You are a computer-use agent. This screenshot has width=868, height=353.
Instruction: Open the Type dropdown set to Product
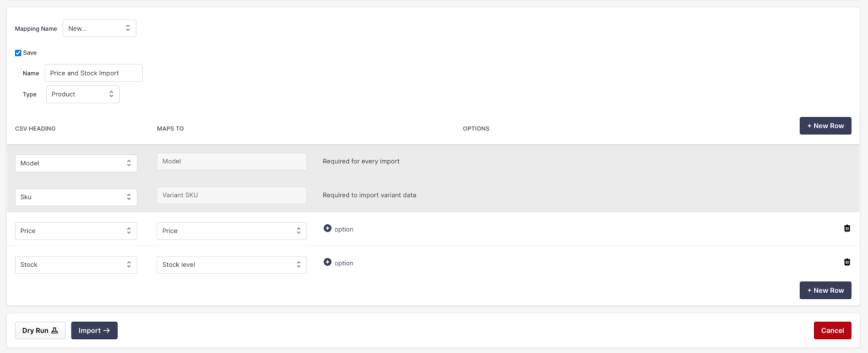pos(82,94)
